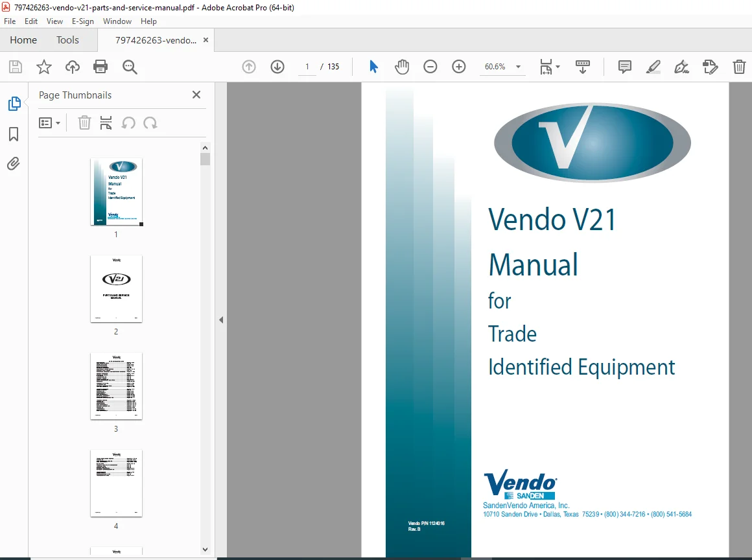Screen dimensions: 752x560
Task: Open the bookmarks sidebar panel
Action: 14,134
